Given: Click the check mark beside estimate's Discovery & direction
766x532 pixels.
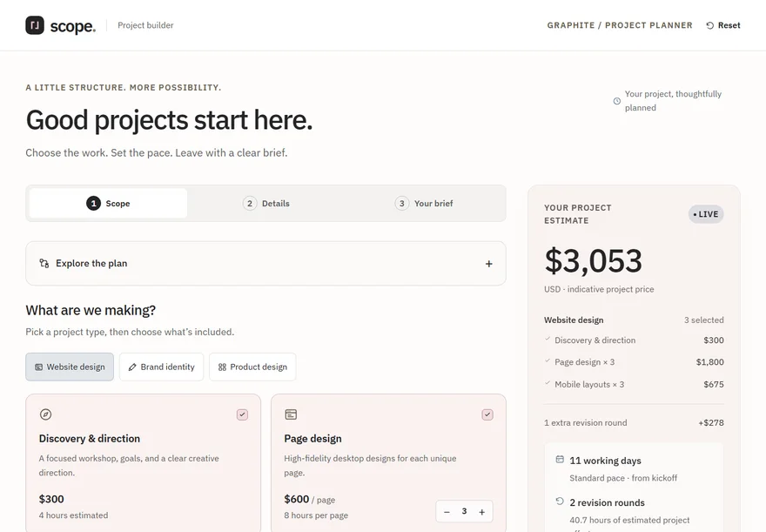Looking at the screenshot, I should point(548,339).
